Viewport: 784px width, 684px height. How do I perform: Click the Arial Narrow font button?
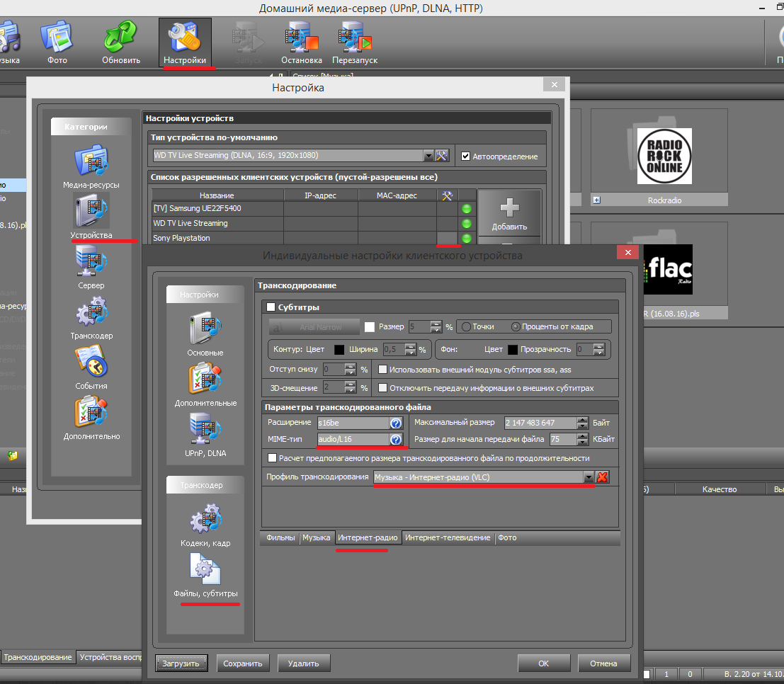click(x=314, y=327)
